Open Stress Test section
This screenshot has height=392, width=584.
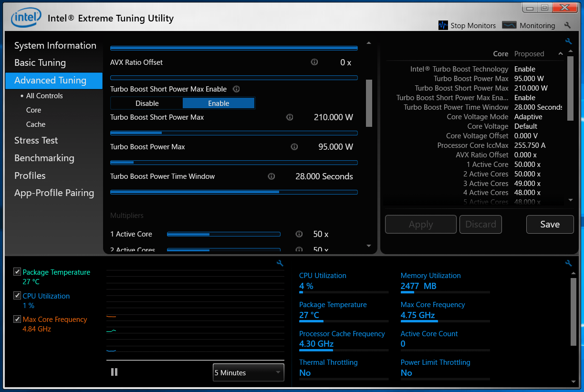point(36,140)
